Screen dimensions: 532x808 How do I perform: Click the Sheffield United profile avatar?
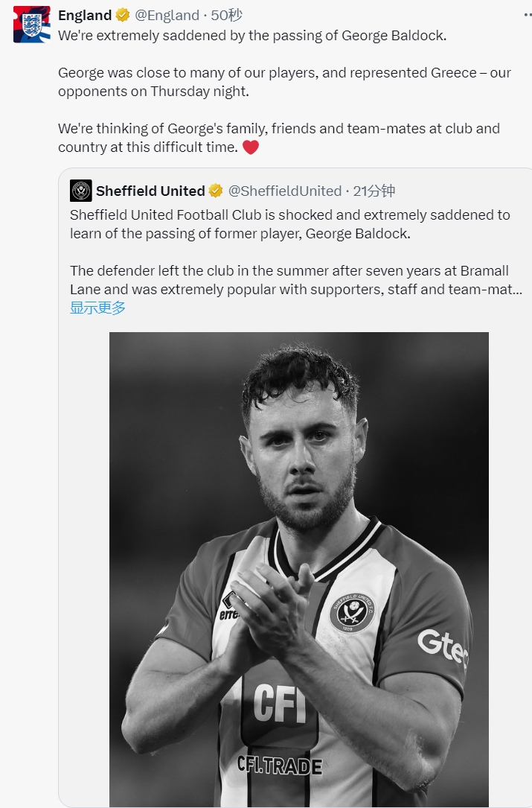(81, 191)
